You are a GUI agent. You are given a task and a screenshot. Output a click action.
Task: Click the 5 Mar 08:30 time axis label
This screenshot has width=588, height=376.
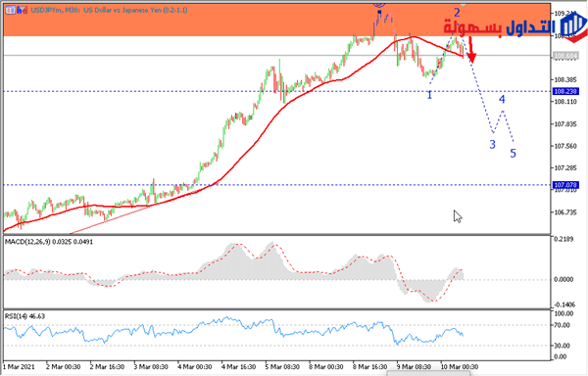(282, 366)
